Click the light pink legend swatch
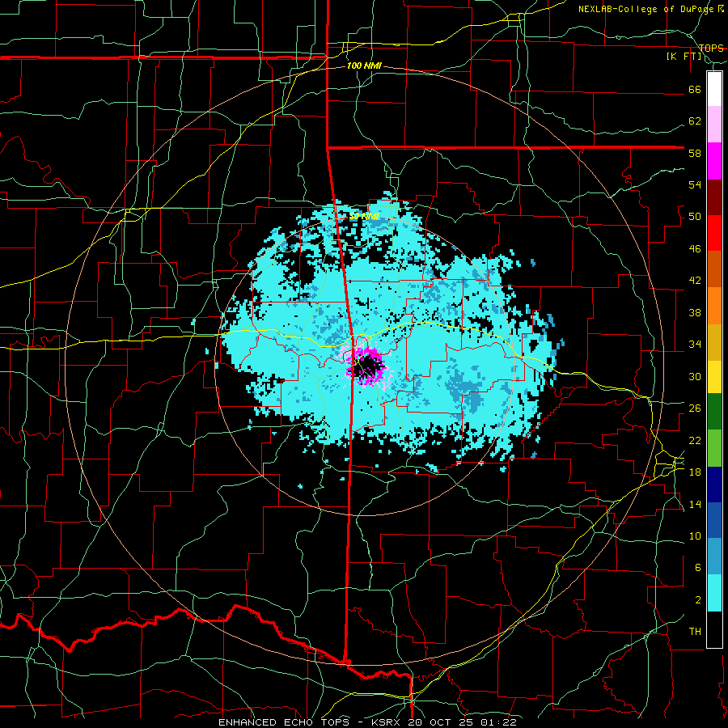728x728 pixels. (x=714, y=125)
